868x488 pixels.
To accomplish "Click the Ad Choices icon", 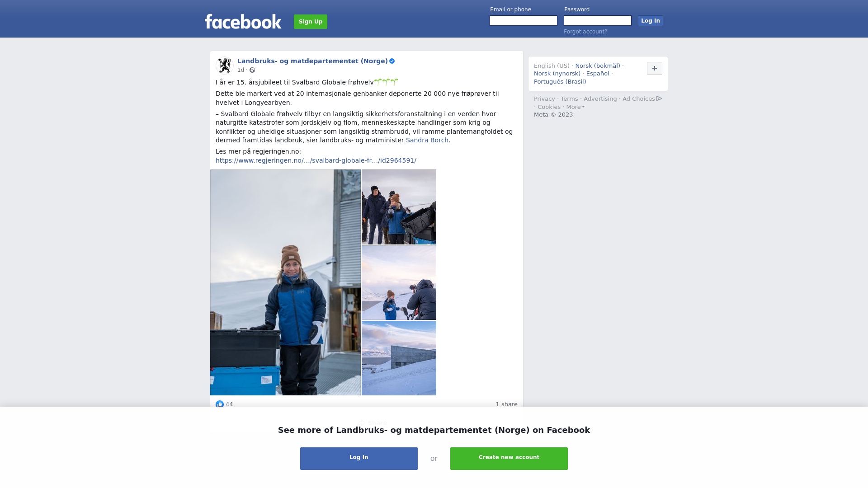I will [x=659, y=99].
